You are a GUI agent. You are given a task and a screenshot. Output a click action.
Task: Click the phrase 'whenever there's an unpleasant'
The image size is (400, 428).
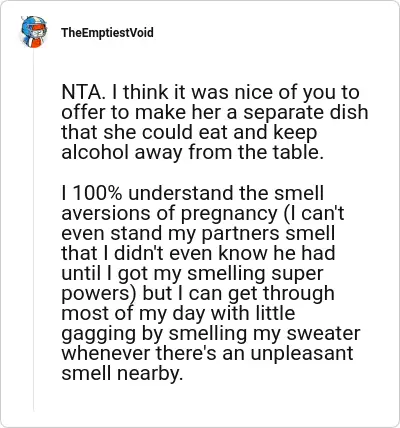207,354
